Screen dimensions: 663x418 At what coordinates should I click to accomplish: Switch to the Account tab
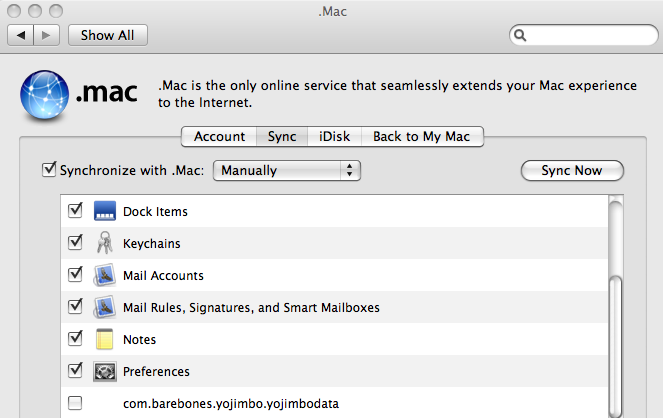coord(219,136)
